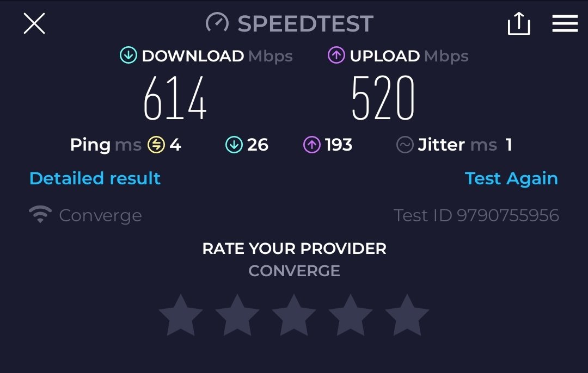Tap the 614 download speed value
The height and width of the screenshot is (373, 588).
(x=175, y=98)
